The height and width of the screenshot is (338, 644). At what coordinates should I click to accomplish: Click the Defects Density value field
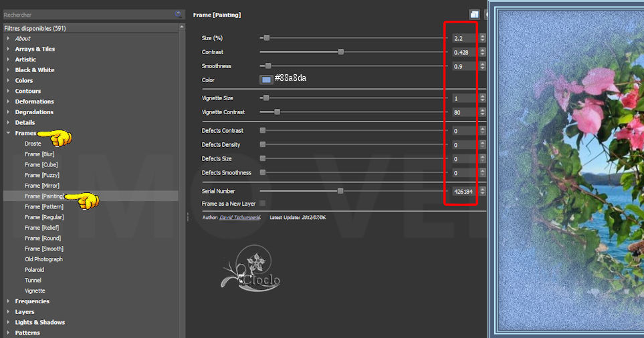click(463, 145)
